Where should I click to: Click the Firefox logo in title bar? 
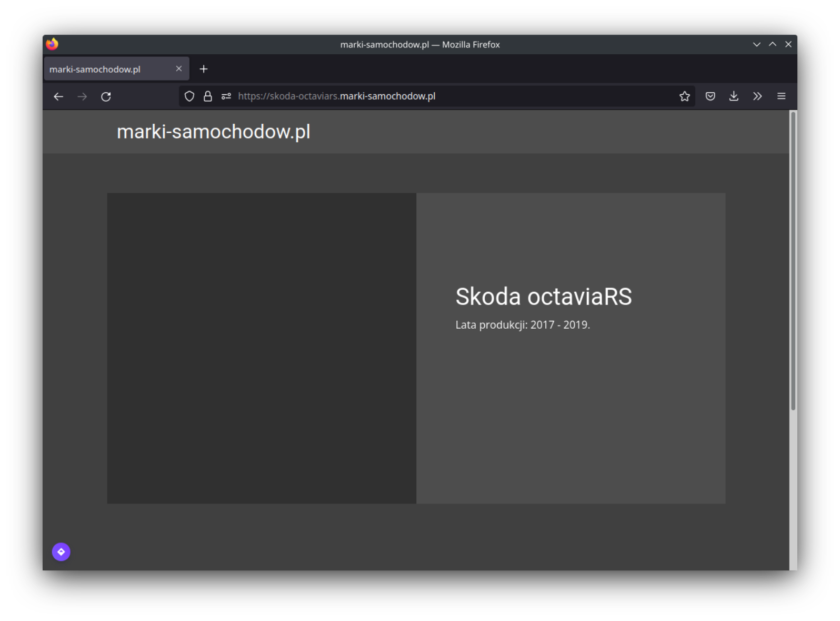tap(52, 44)
